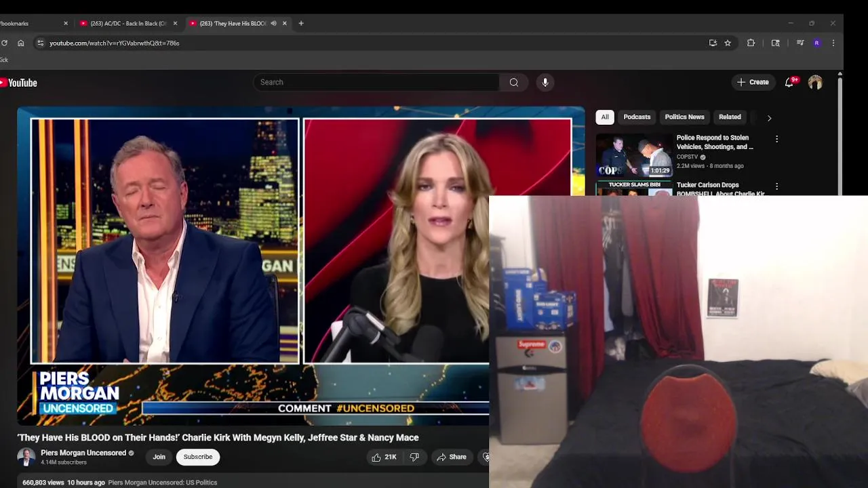Switch to AC/DC Back In Black tab
The height and width of the screenshot is (488, 868).
(128, 23)
